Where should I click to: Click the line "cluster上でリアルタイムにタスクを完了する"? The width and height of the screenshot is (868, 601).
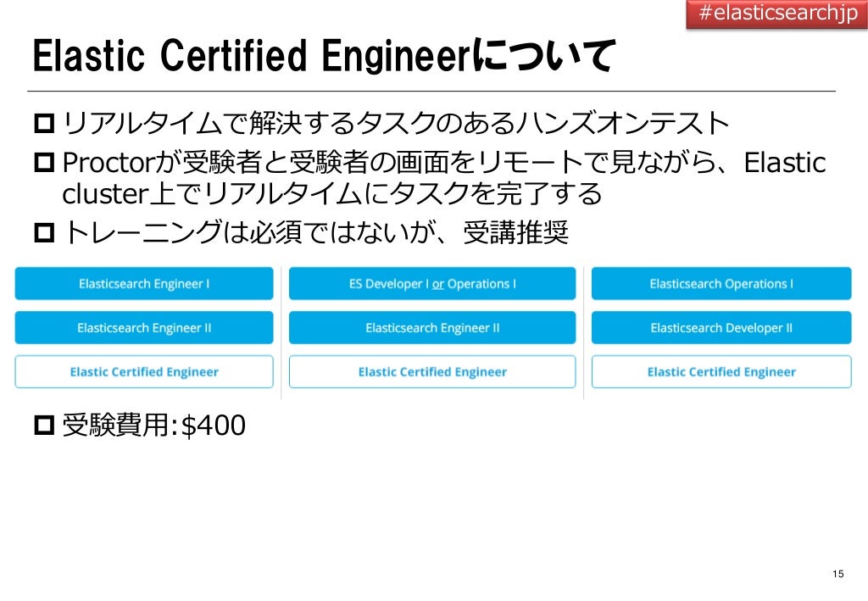coord(331,193)
